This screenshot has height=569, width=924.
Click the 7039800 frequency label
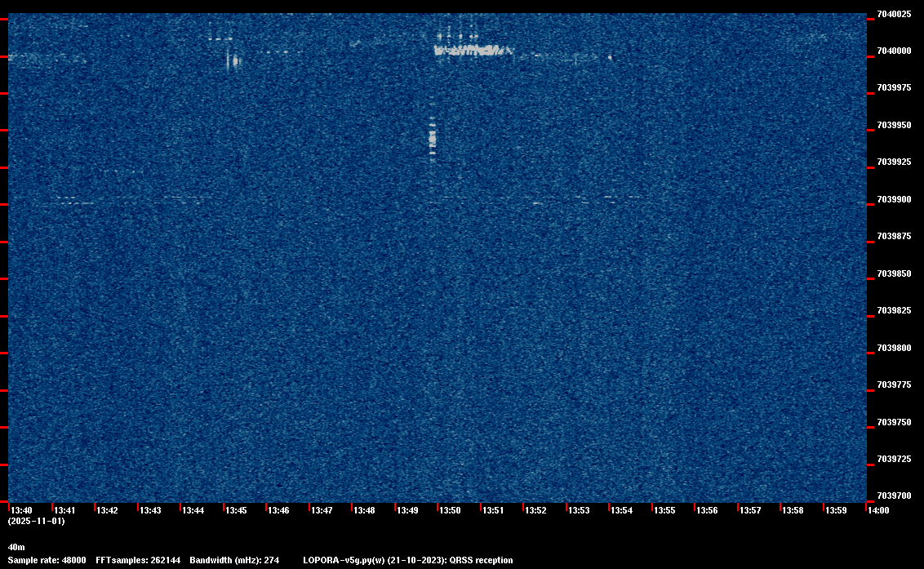[894, 348]
